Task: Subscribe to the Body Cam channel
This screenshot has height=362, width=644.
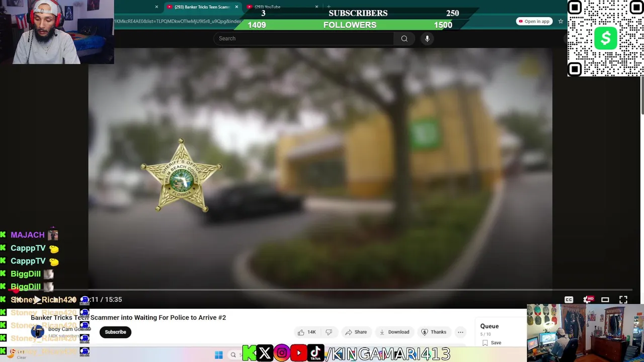Action: [x=115, y=332]
